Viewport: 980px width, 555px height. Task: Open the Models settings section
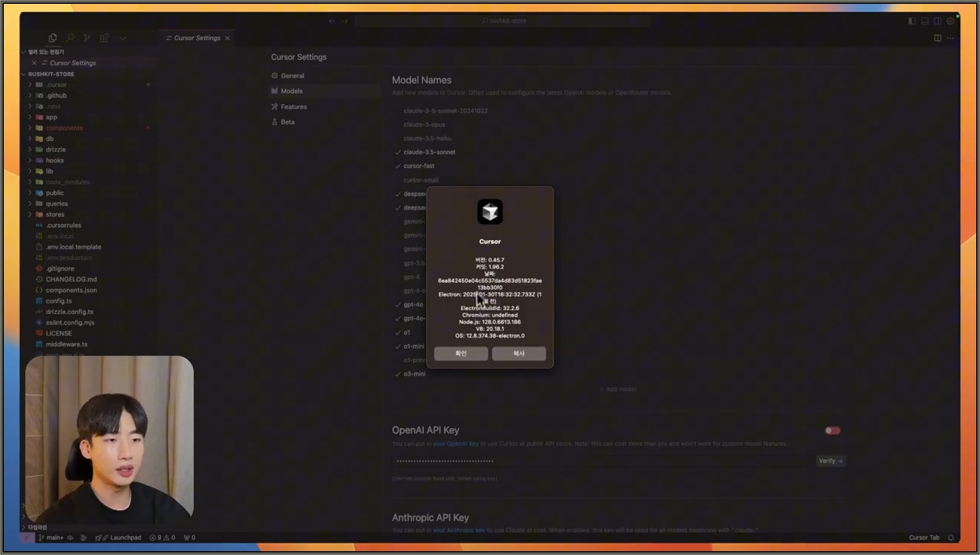(x=292, y=91)
